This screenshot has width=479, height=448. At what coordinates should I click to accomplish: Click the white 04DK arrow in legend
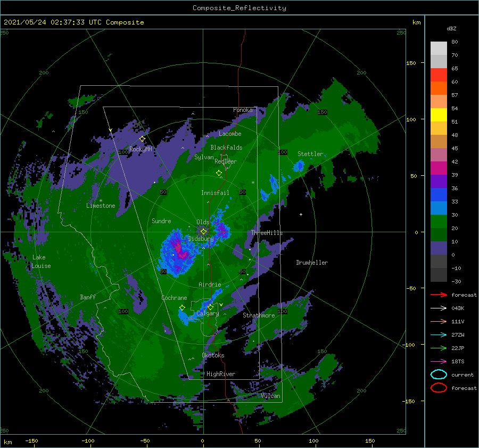439,308
